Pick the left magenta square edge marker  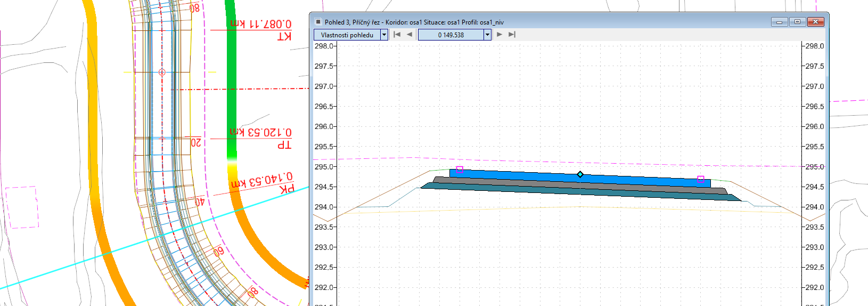(460, 170)
